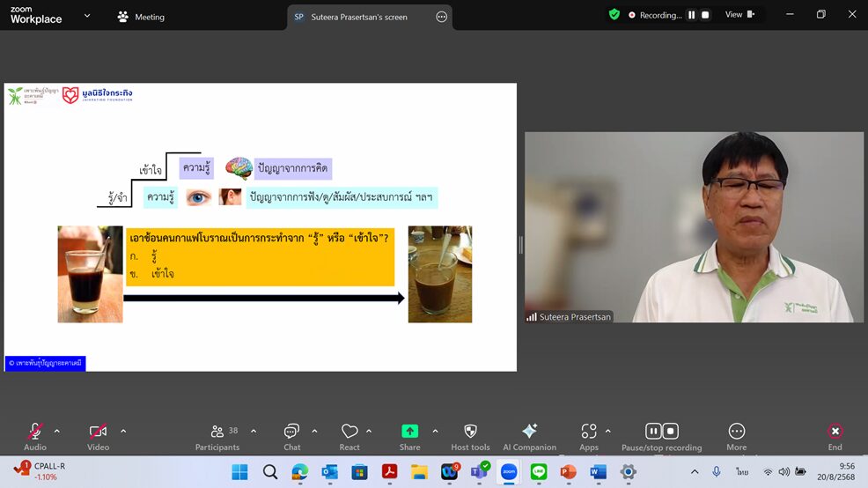Click the green Share screen button
Screen dimensions: 868x488
pos(409,432)
